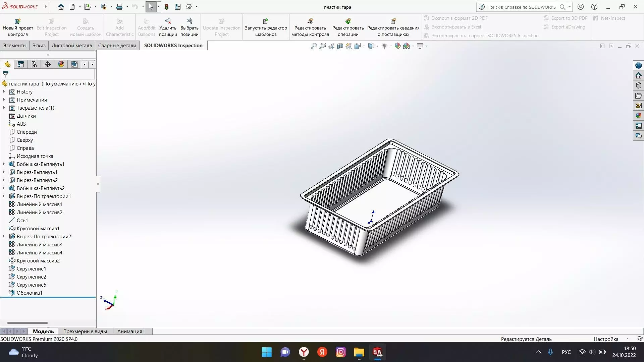Screen dimensions: 644x362
Task: Switch to the Сварные детали tab
Action: pyautogui.click(x=117, y=46)
